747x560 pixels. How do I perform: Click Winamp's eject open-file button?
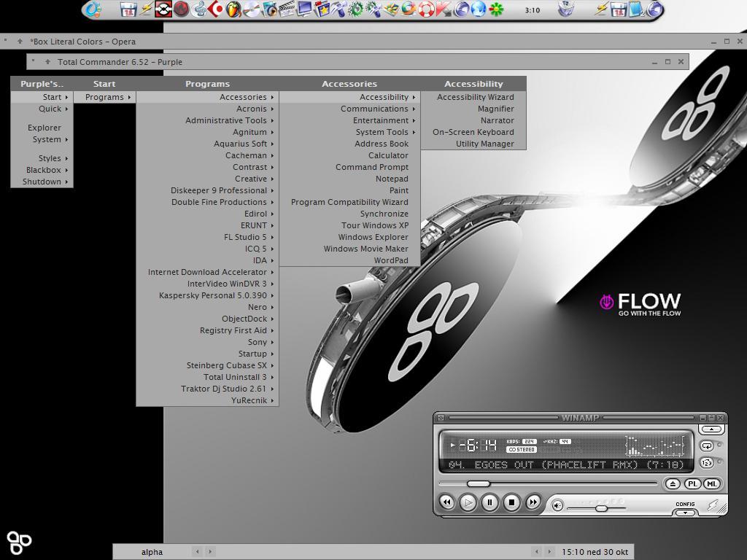coord(673,484)
